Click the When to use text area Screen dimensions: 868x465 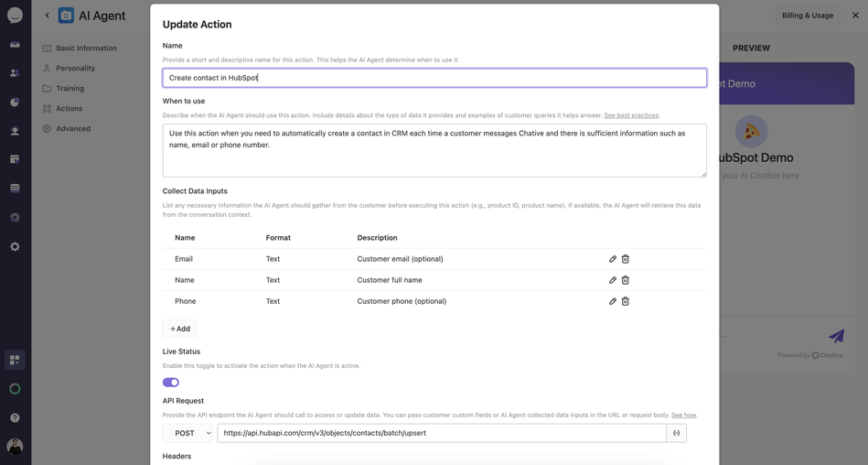[x=434, y=151]
